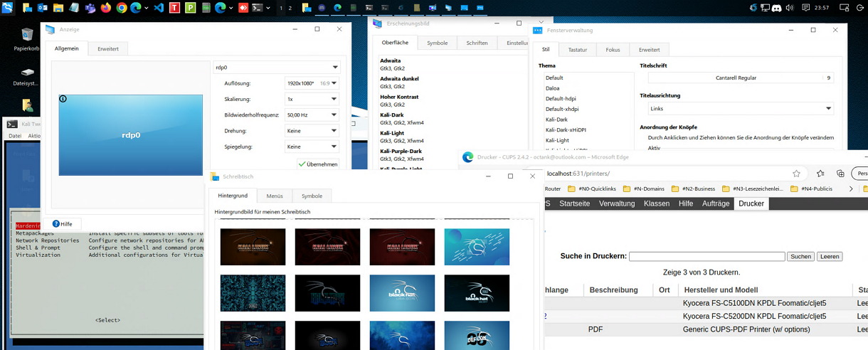Click <Select> in Kali Tweaks terminal
Image resolution: width=868 pixels, height=350 pixels.
point(108,320)
